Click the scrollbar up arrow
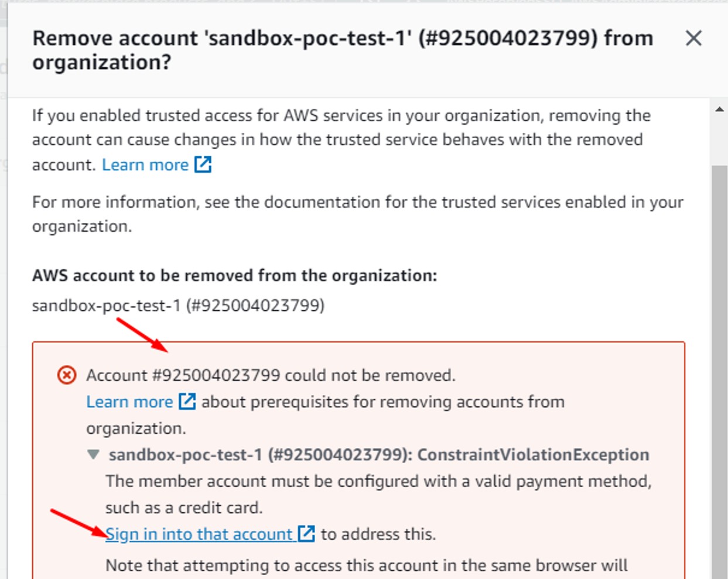The image size is (728, 579). tap(719, 109)
